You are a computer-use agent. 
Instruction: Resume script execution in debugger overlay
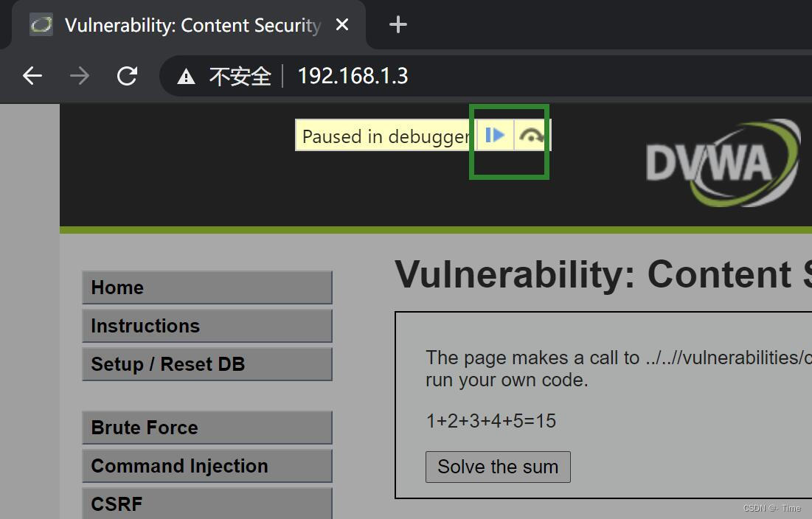coord(495,136)
